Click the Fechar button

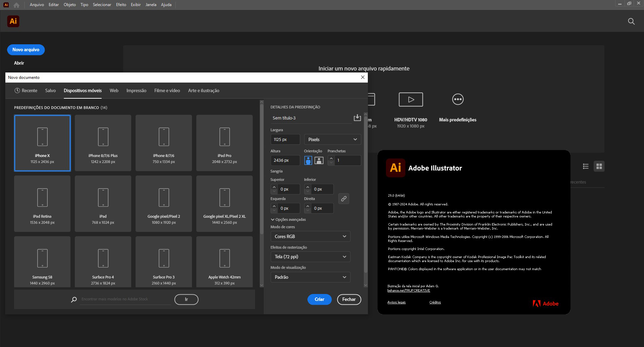(x=349, y=299)
